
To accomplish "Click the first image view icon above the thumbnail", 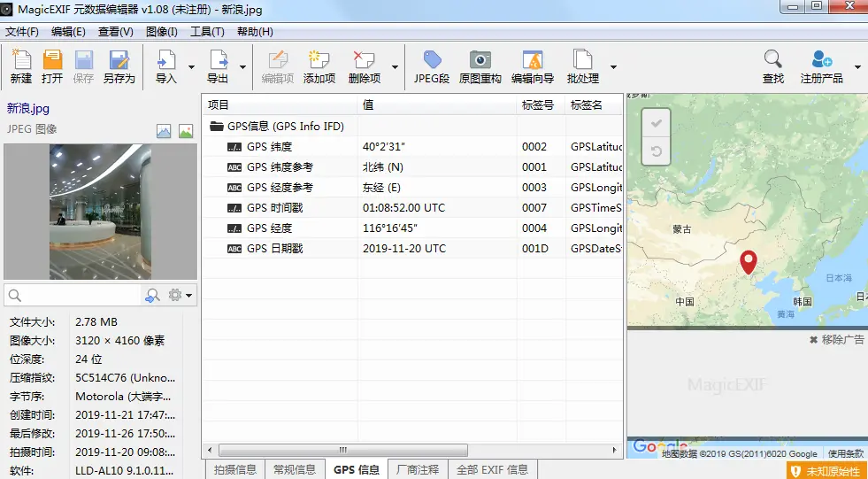I will click(x=164, y=131).
